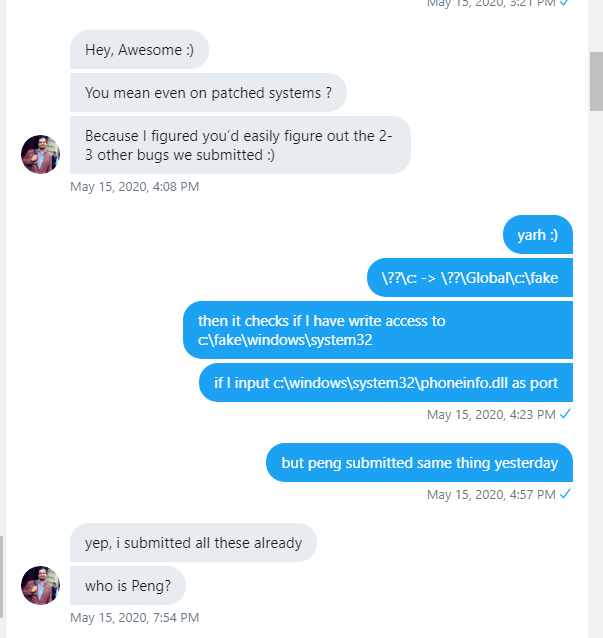Click the "yarh :)" sent message

click(537, 235)
